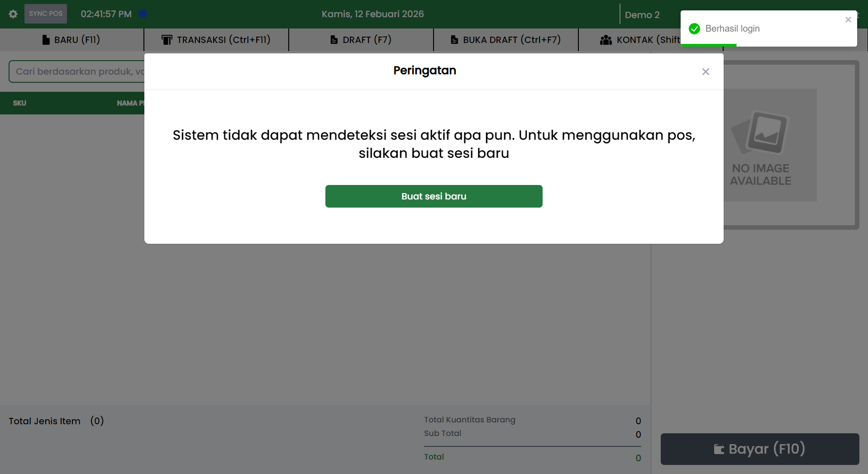Open TRANSAKSI (Ctrl+F11) menu
868x474 pixels.
pos(216,40)
